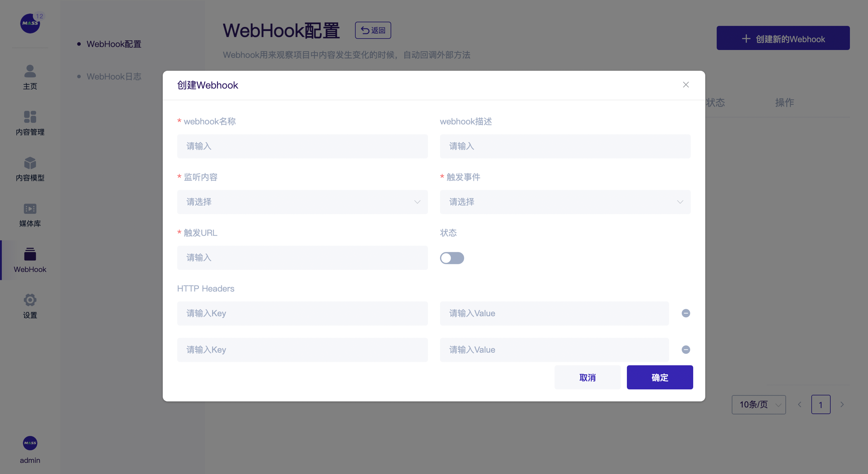Enable the 状态 status toggle switch
Viewport: 868px width, 474px height.
[452, 258]
